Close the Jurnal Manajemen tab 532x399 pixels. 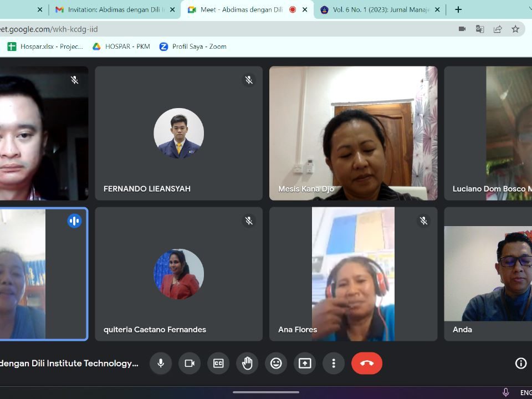point(437,9)
